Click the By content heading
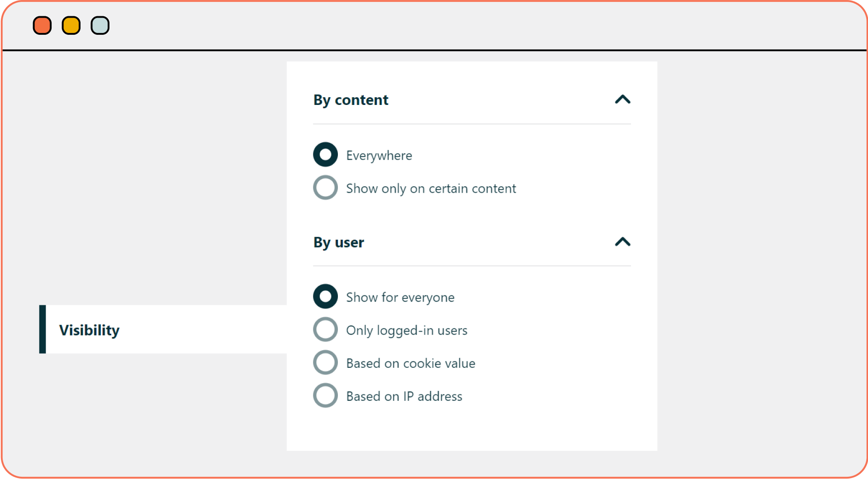This screenshot has height=479, width=868. coord(351,100)
